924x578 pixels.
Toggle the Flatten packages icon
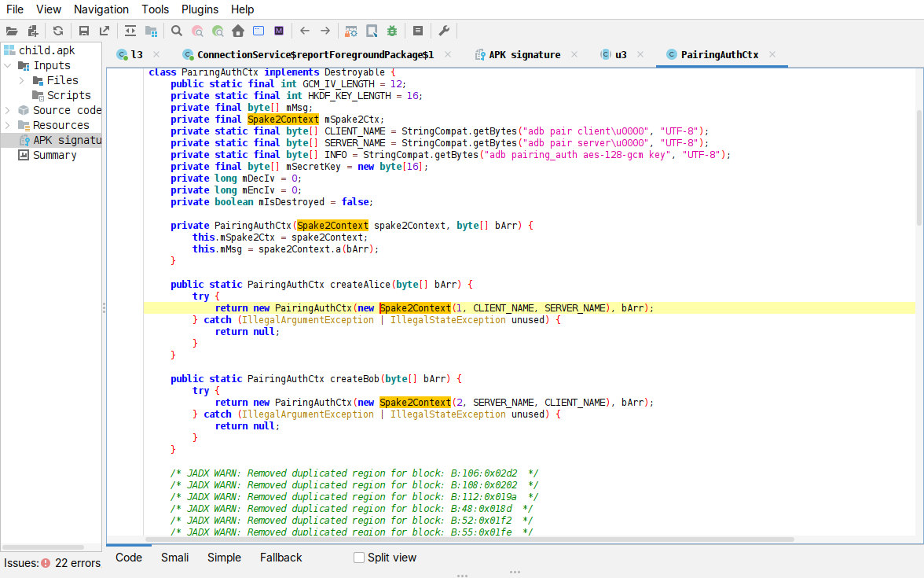(x=152, y=31)
